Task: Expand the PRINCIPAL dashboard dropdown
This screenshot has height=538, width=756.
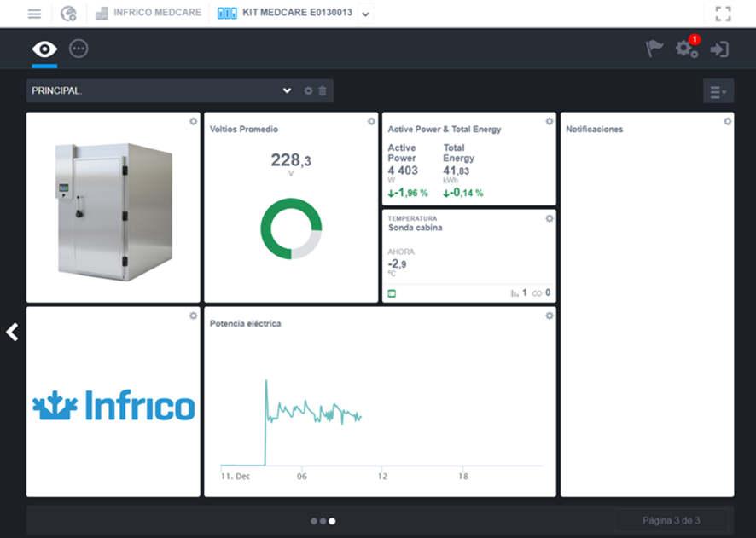Action: pos(287,90)
